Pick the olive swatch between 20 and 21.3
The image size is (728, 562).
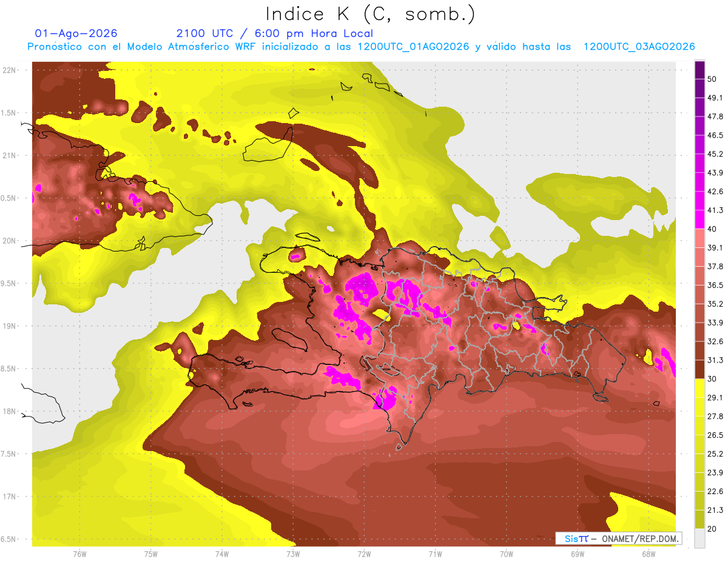click(x=699, y=520)
